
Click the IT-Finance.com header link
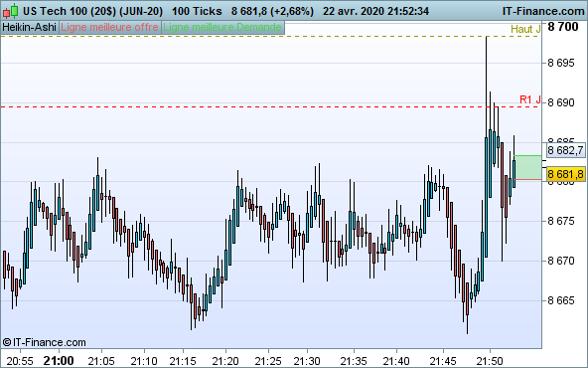[543, 11]
